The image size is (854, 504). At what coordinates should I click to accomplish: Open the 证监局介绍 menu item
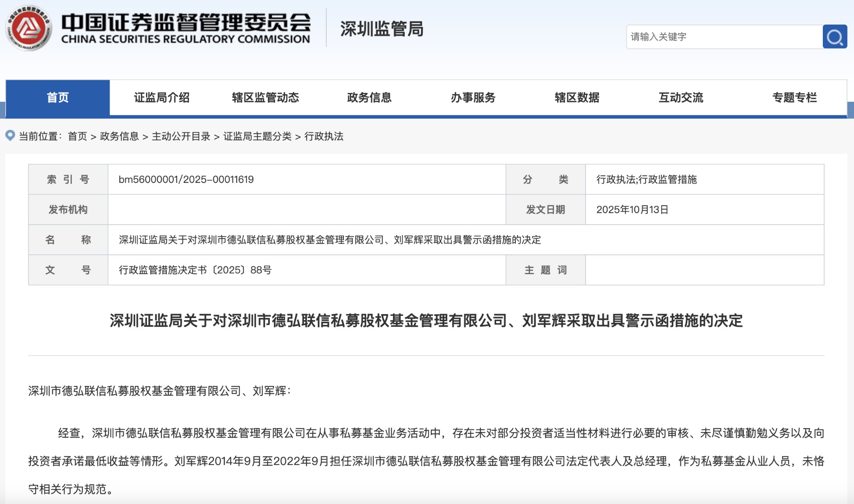(161, 97)
